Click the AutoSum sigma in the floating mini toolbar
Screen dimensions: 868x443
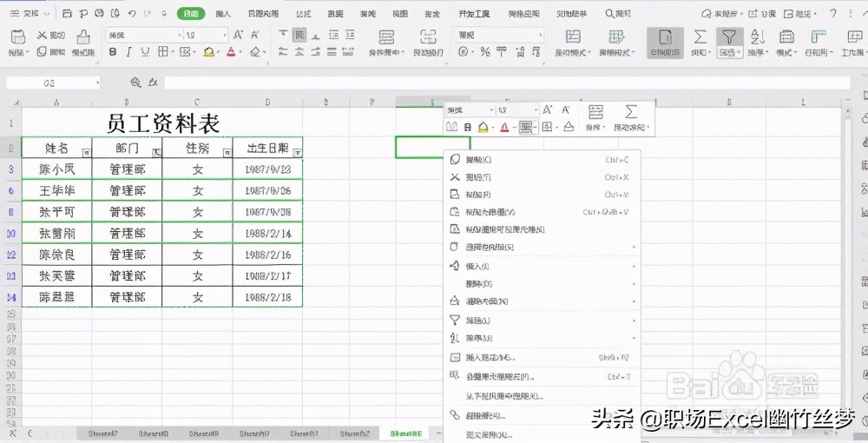point(630,112)
